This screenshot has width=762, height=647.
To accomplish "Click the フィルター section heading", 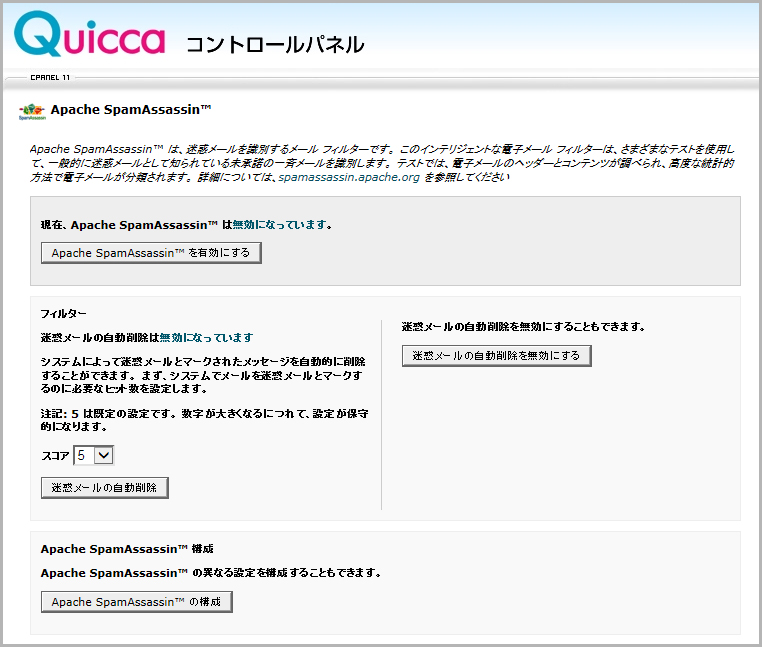I will click(x=64, y=313).
